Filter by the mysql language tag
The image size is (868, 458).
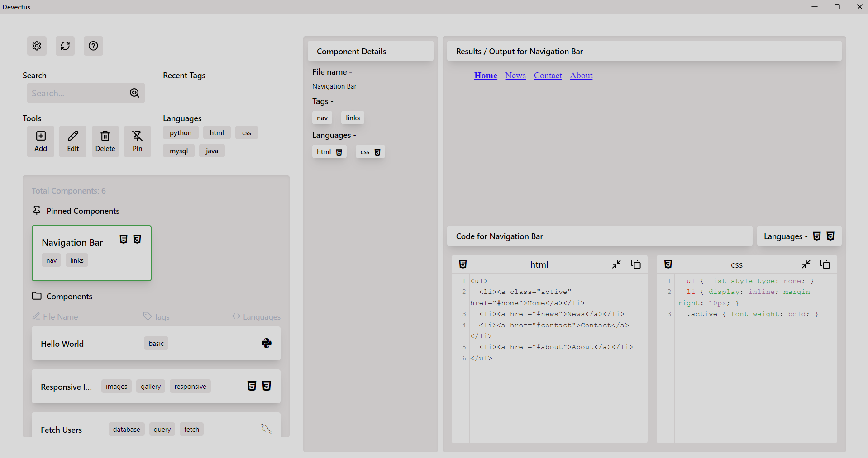(x=178, y=151)
